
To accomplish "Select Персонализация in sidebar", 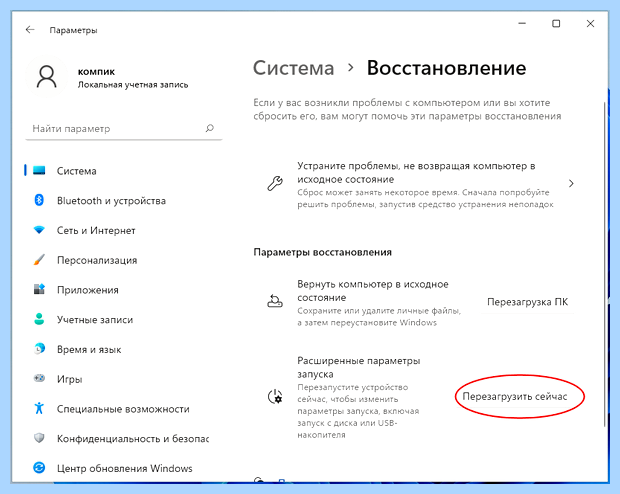I will coord(123,260).
